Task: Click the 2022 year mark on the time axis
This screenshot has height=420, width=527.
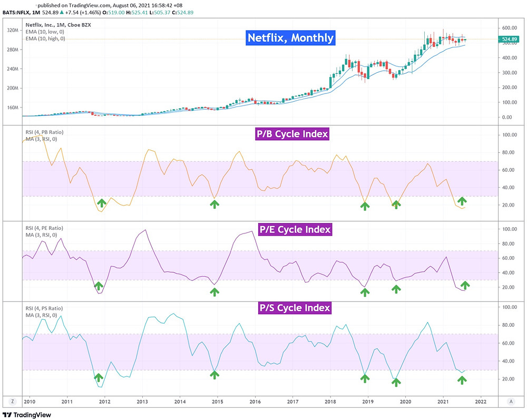Action: 481,402
